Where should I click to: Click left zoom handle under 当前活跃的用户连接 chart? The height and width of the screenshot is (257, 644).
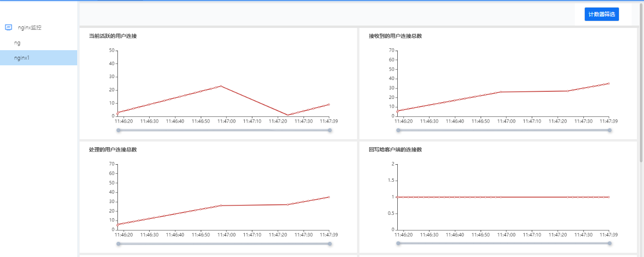(118, 130)
